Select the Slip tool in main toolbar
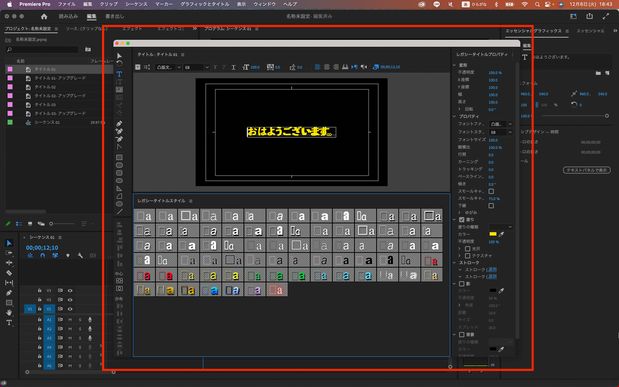The height and width of the screenshot is (387, 619). point(9,283)
